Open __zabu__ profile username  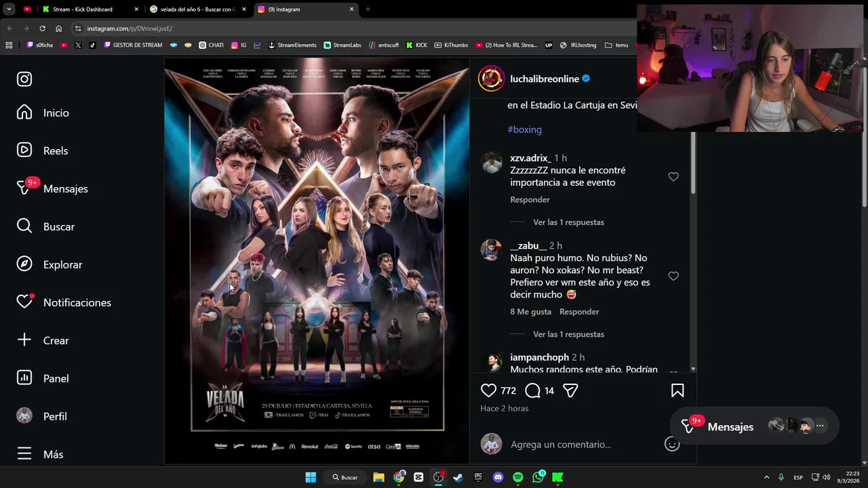[528, 245]
